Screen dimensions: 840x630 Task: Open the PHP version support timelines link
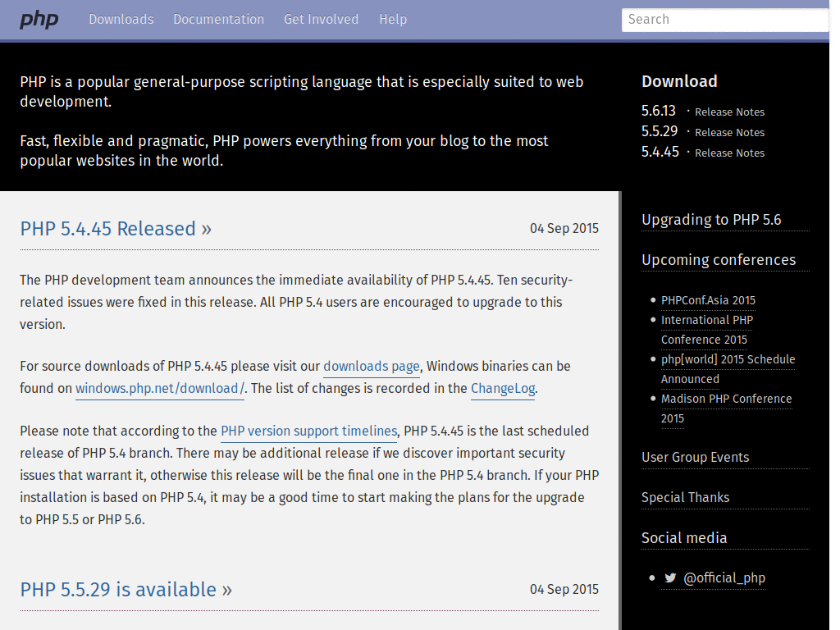click(x=308, y=431)
